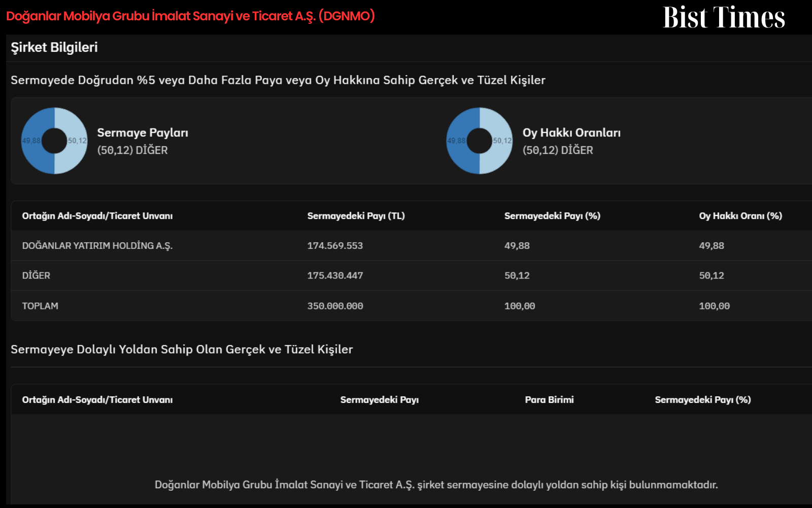Click the 174.569.553 capital value cell
812x508 pixels.
[x=335, y=246]
